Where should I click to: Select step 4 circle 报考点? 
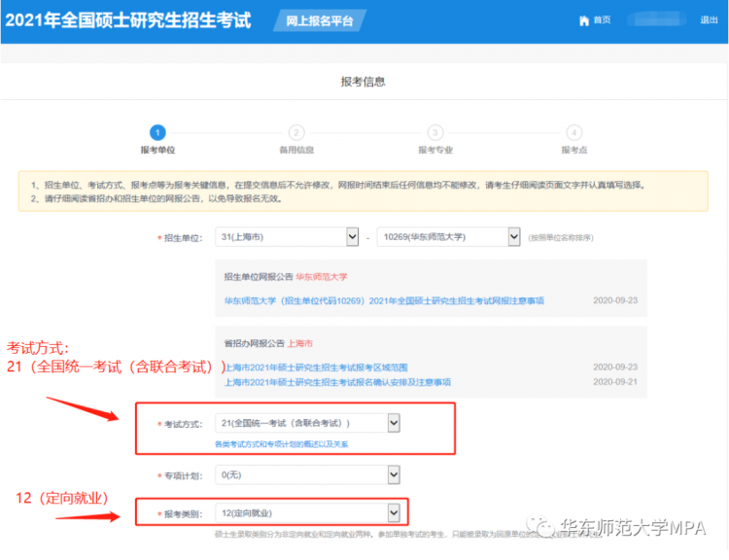click(574, 132)
